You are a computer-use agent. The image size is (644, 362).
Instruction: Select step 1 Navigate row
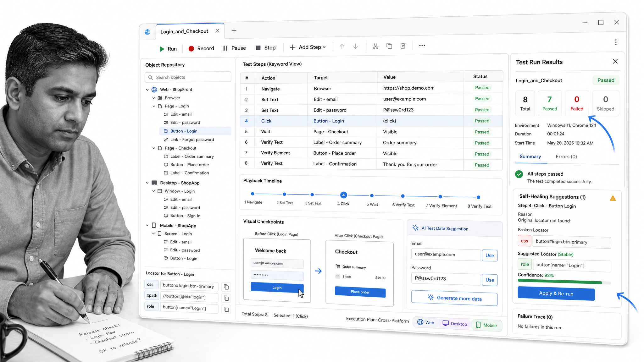tap(371, 89)
